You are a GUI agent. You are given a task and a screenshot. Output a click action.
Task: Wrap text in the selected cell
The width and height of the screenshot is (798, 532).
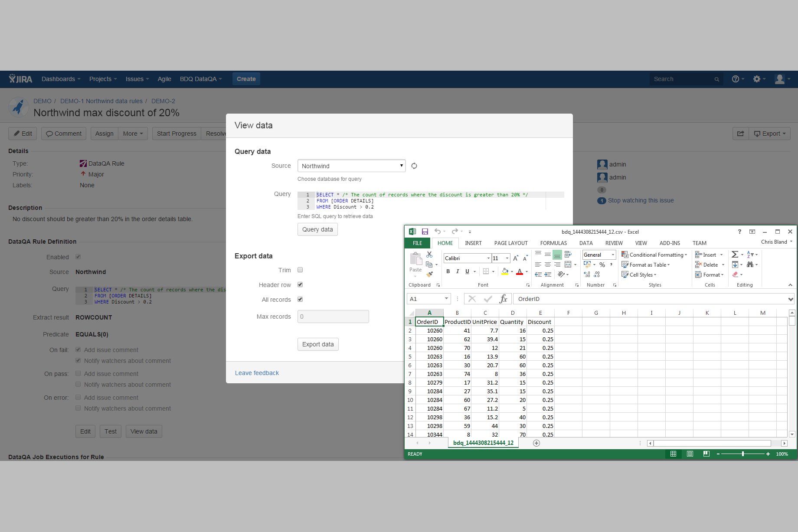(x=568, y=255)
